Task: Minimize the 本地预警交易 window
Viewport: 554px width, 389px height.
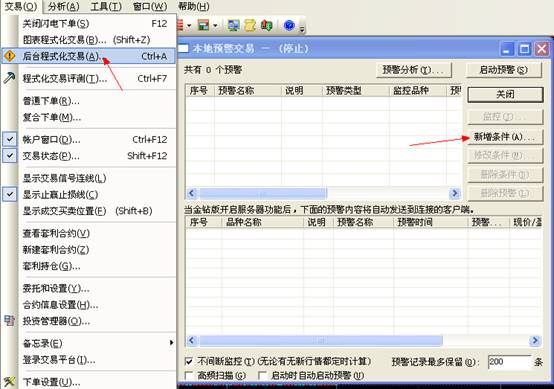Action: click(507, 49)
